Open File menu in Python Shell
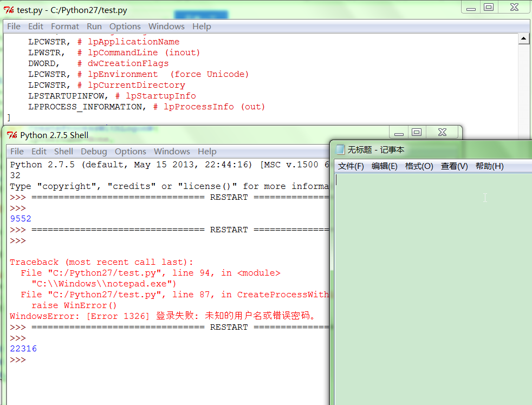The width and height of the screenshot is (532, 405). (x=17, y=151)
